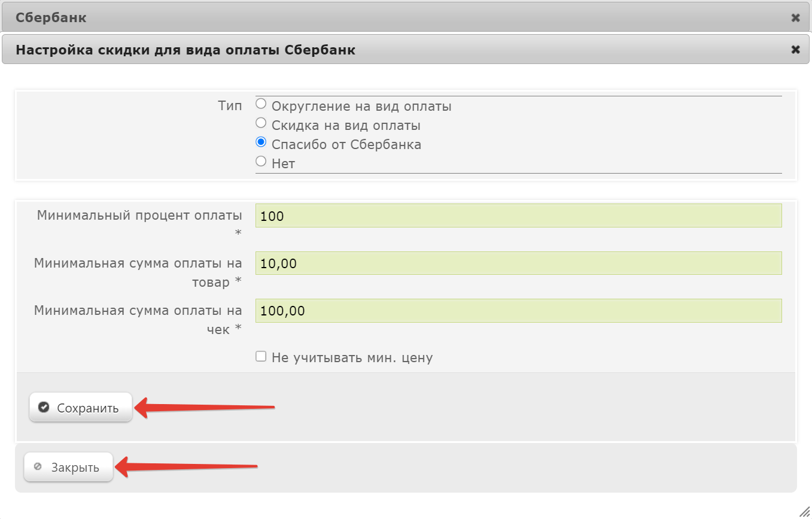Choose the 'Скидка на вид оплаты' radio option
The height and width of the screenshot is (519, 812).
click(x=261, y=123)
